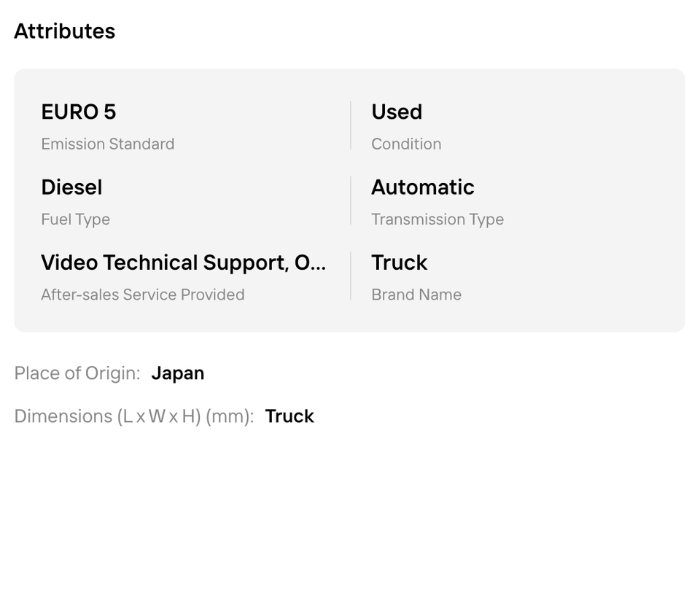Click the After-sales Service Provided label
Screen dimensions: 700x600
142,295
